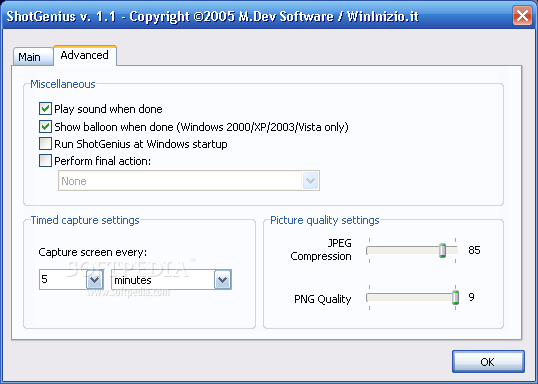Image resolution: width=538 pixels, height=384 pixels.
Task: Enable Run ShotGenius at Windows startup
Action: 45,144
